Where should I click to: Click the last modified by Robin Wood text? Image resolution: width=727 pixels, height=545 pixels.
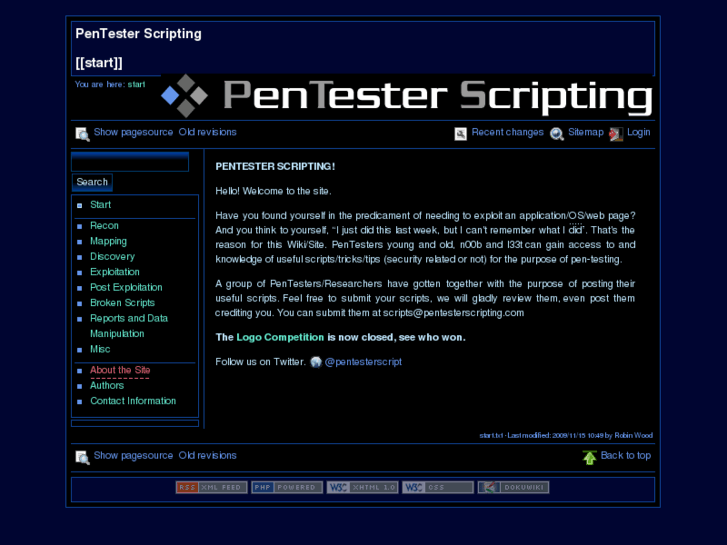(566, 436)
